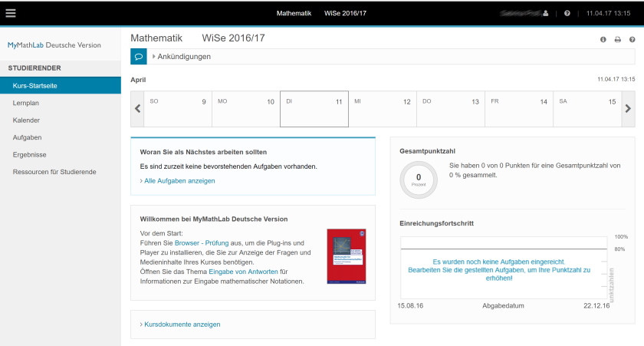Open help from the top black bar
The height and width of the screenshot is (346, 644).
[x=567, y=13]
